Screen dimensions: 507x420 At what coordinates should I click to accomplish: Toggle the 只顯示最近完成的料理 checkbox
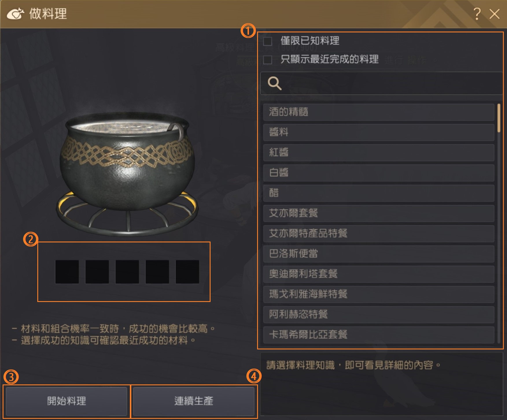pos(268,60)
